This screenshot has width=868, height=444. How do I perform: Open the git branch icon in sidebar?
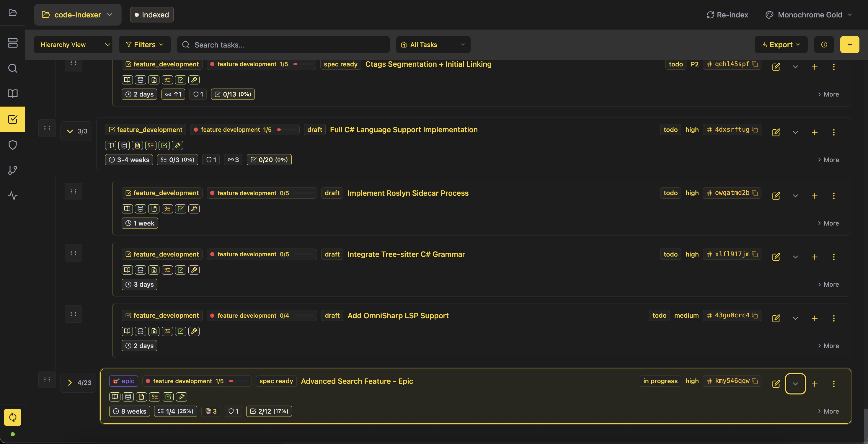(12, 170)
